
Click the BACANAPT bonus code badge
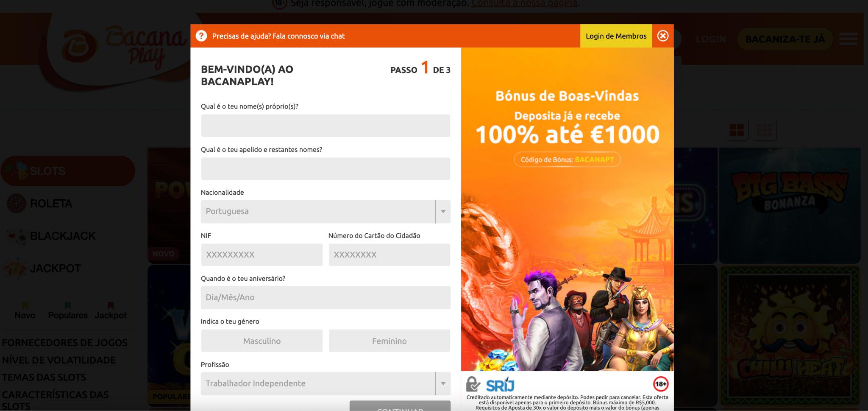(x=568, y=159)
